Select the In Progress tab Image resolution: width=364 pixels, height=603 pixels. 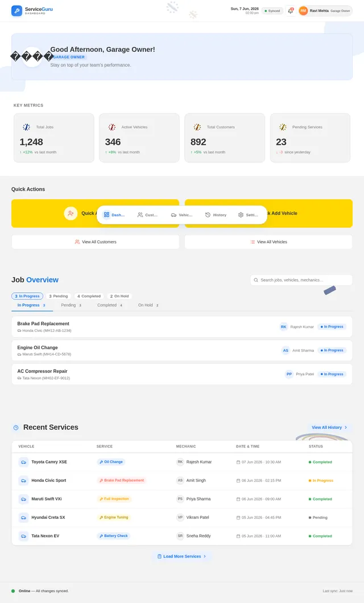32,305
